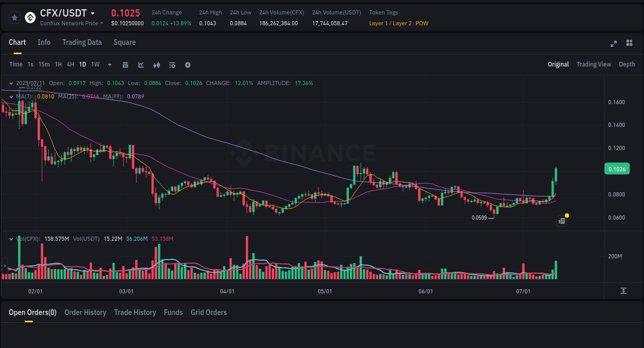
Task: Click the calendar date-range icon
Action: tap(125, 64)
